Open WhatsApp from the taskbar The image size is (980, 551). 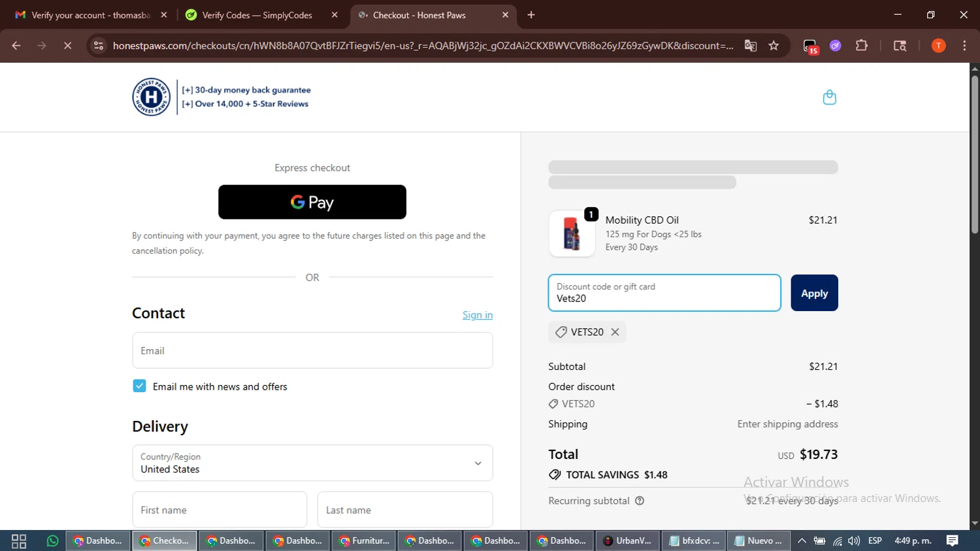click(x=52, y=541)
